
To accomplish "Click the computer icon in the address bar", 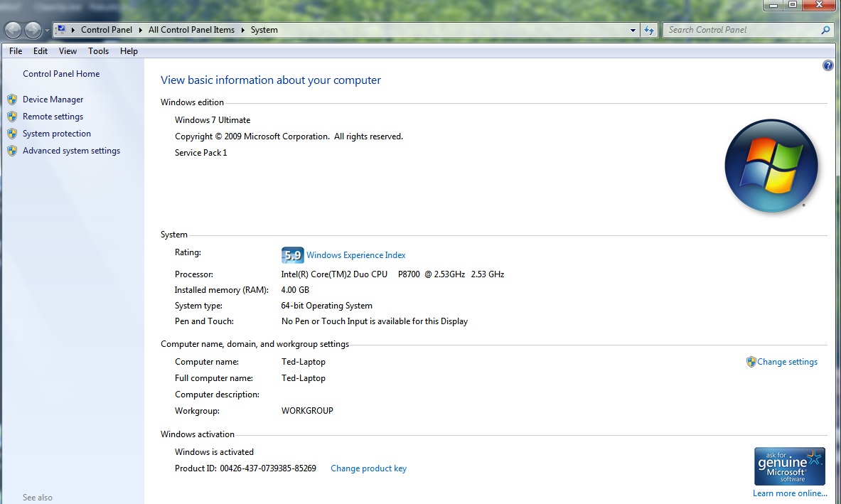I will pos(61,30).
